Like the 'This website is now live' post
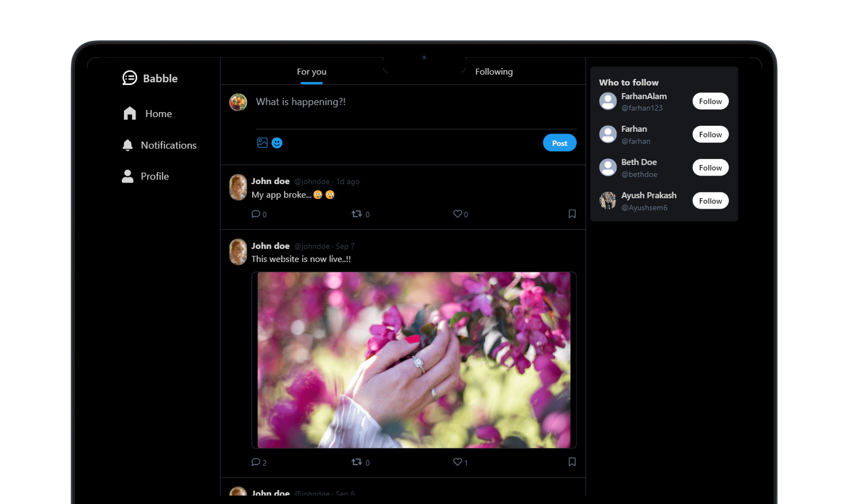This screenshot has height=504, width=849. click(458, 462)
